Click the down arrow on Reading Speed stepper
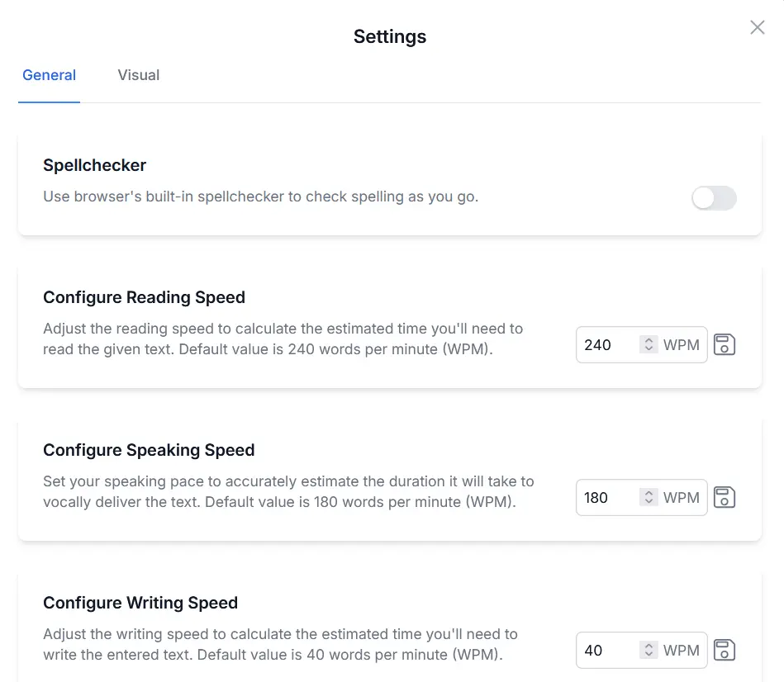784x682 pixels. coord(649,349)
